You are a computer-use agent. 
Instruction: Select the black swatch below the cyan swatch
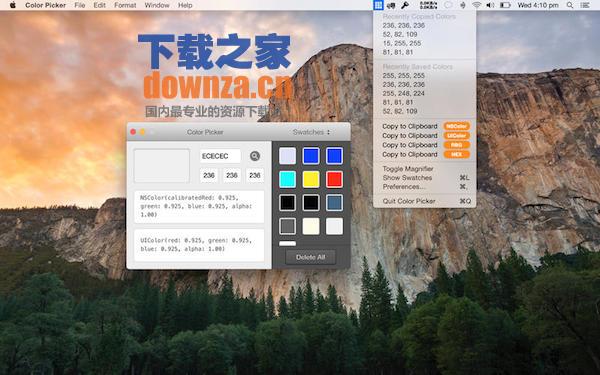tap(287, 203)
